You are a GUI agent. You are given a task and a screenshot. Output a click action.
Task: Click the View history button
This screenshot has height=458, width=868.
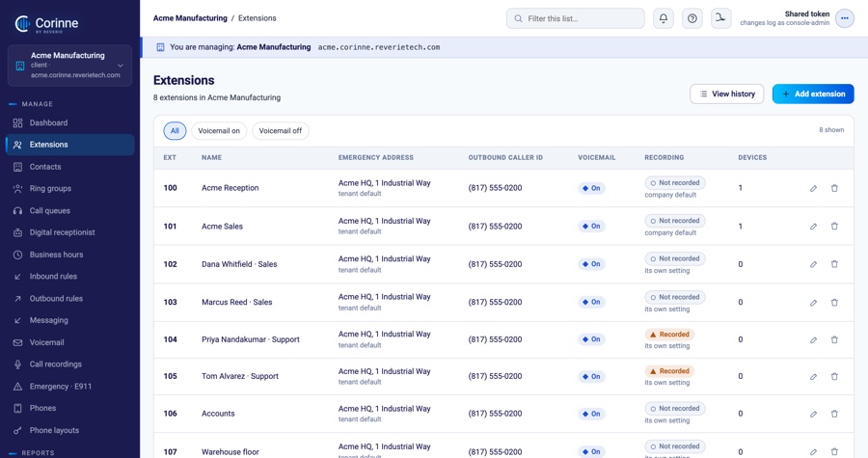727,94
